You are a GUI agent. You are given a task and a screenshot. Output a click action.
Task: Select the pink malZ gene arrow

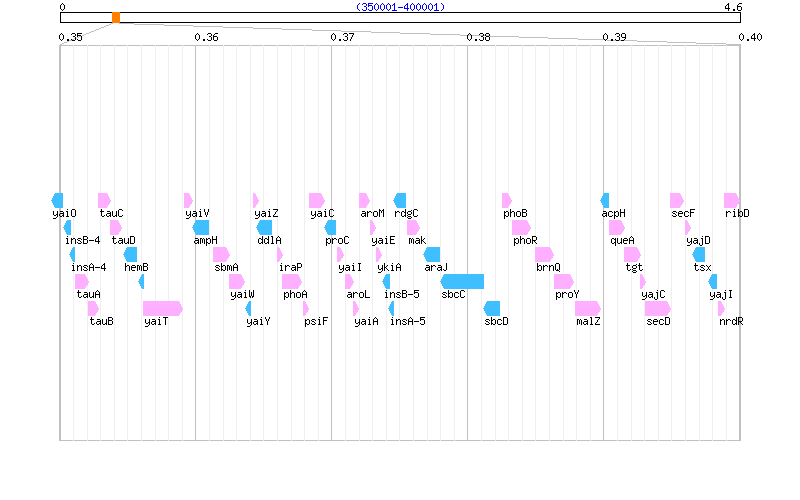[x=587, y=308]
